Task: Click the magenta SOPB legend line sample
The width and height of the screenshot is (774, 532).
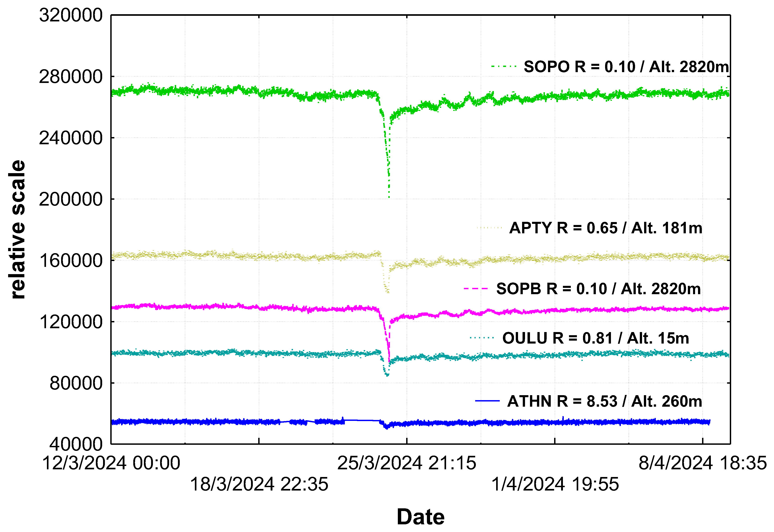Action: (x=476, y=289)
